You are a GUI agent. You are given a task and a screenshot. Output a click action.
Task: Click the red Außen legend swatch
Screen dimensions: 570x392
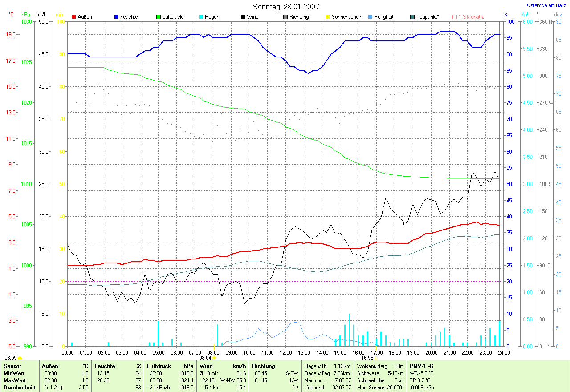[74, 17]
